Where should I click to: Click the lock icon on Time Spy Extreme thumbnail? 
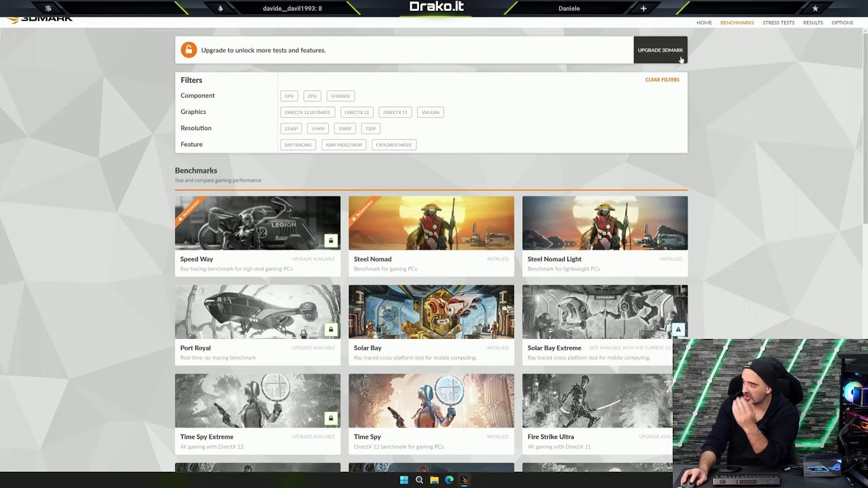pyautogui.click(x=331, y=418)
